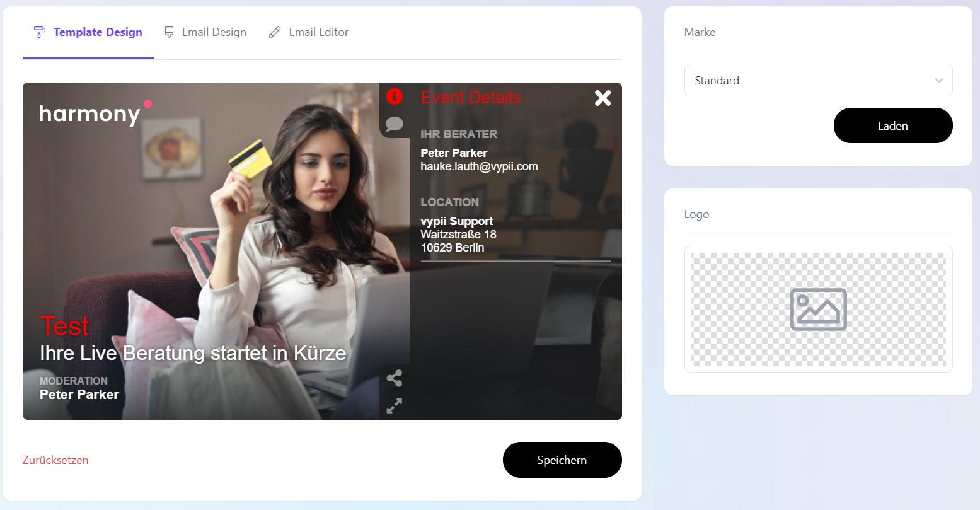Click the MODERATION label in preview

[x=74, y=381]
